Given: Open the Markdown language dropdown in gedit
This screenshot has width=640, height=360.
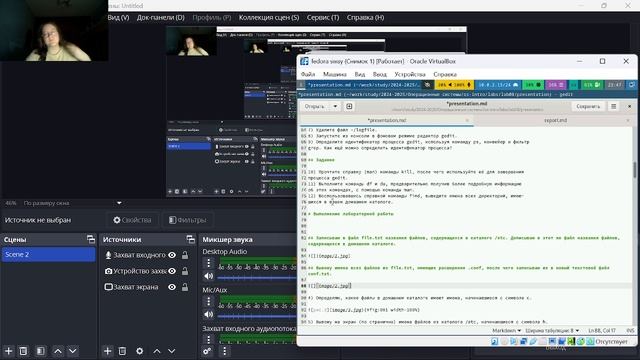Looking at the screenshot, I should pos(507,330).
